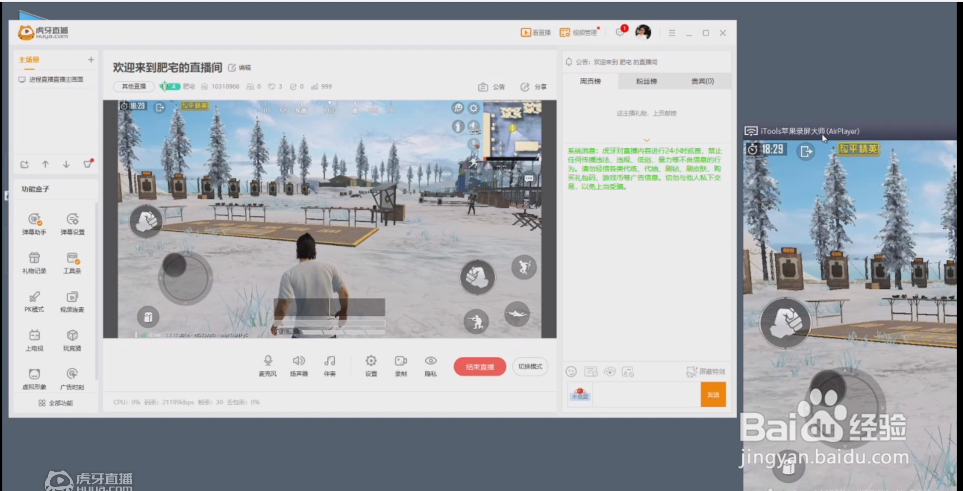Toggle the 扬声器 speaker
Image resolution: width=963 pixels, height=491 pixels.
click(x=298, y=365)
